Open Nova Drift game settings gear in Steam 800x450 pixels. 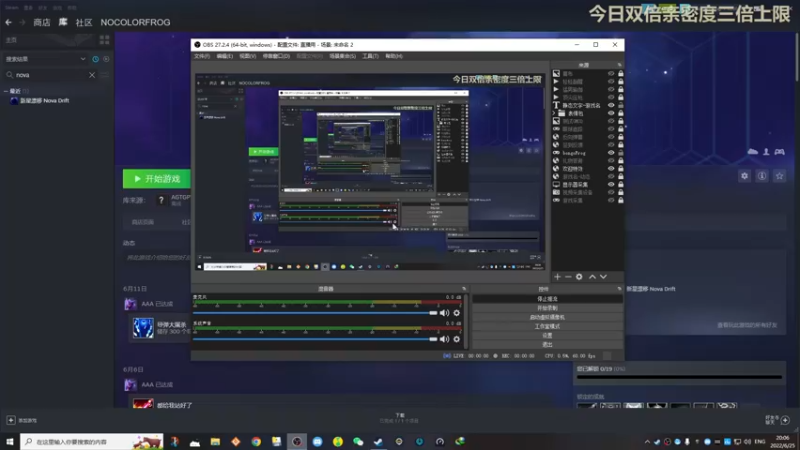coord(744,176)
